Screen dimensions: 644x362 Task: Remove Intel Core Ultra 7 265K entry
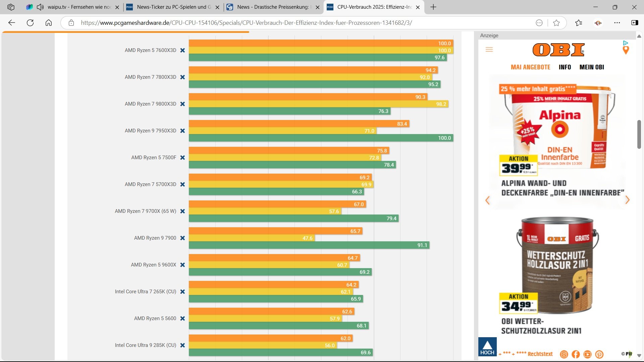pyautogui.click(x=182, y=292)
